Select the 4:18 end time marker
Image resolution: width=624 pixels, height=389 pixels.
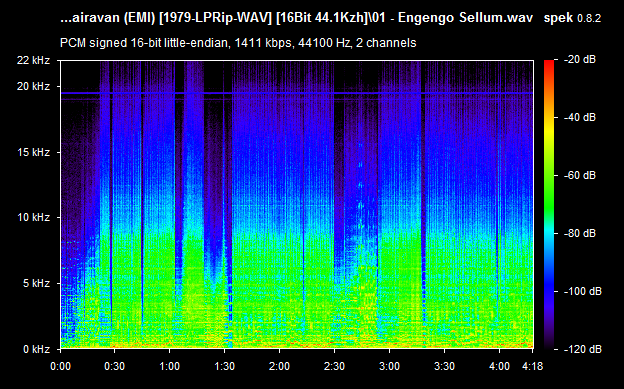pyautogui.click(x=532, y=366)
